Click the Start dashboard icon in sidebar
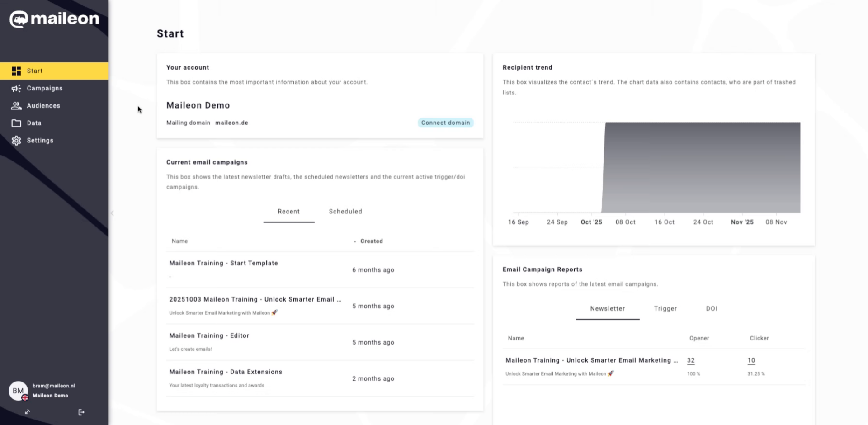Image resolution: width=868 pixels, height=425 pixels. pyautogui.click(x=16, y=71)
